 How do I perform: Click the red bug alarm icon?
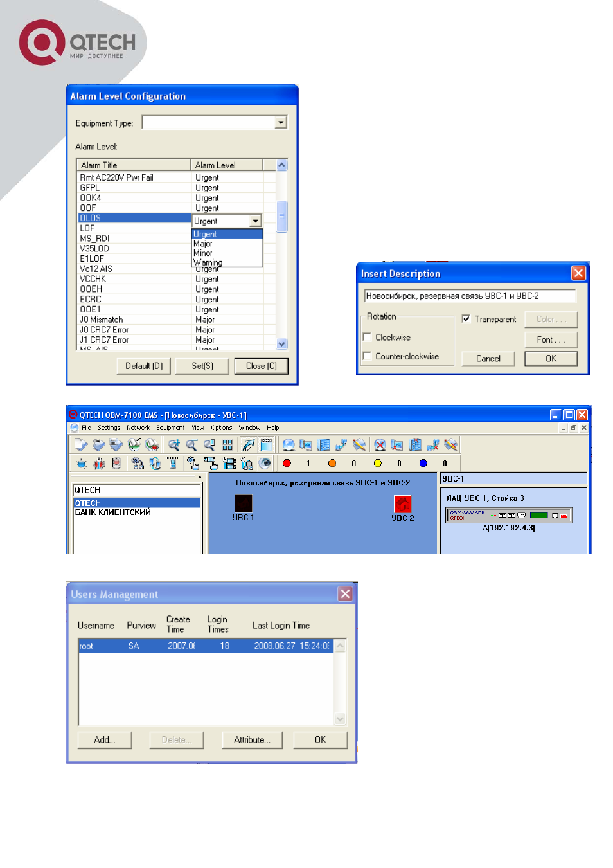pyautogui.click(x=98, y=463)
